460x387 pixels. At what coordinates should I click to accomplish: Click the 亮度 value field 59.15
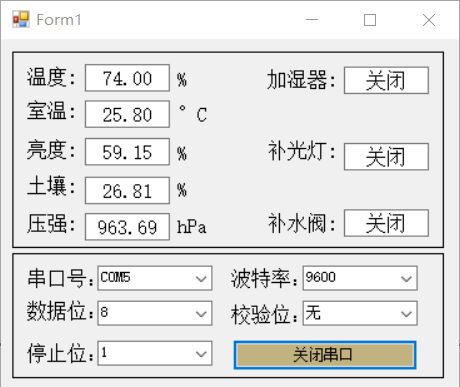[127, 152]
